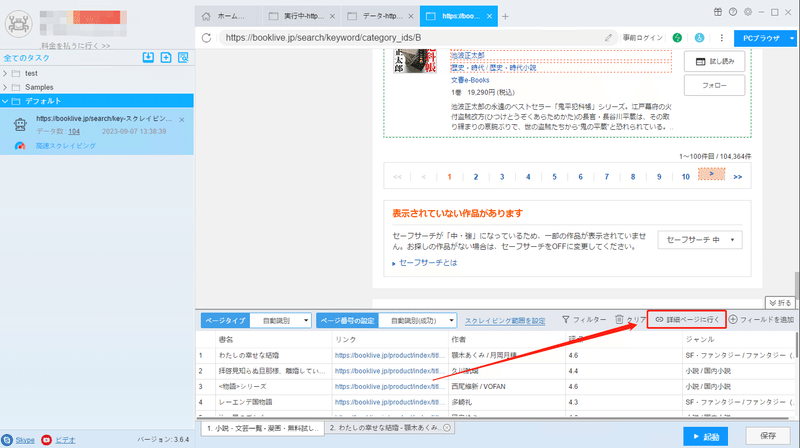The width and height of the screenshot is (800, 448).
Task: Reload the page with the refresh icon
Action: coord(206,38)
